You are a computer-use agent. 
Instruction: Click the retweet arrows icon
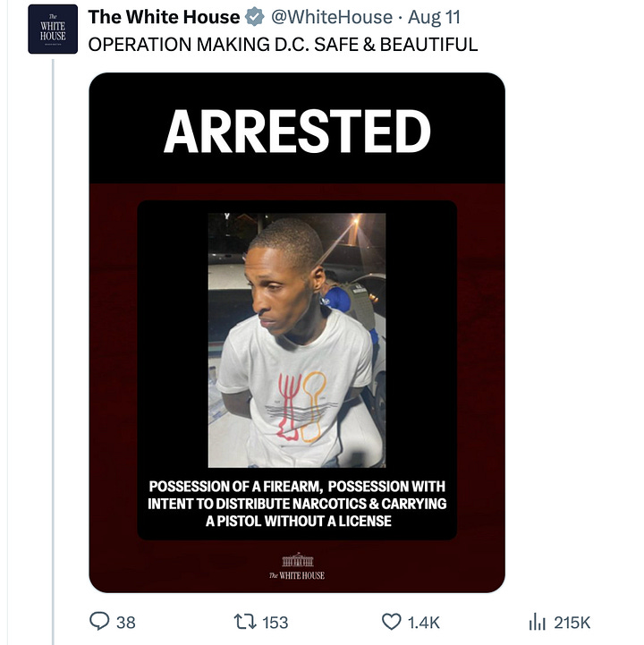(245, 622)
